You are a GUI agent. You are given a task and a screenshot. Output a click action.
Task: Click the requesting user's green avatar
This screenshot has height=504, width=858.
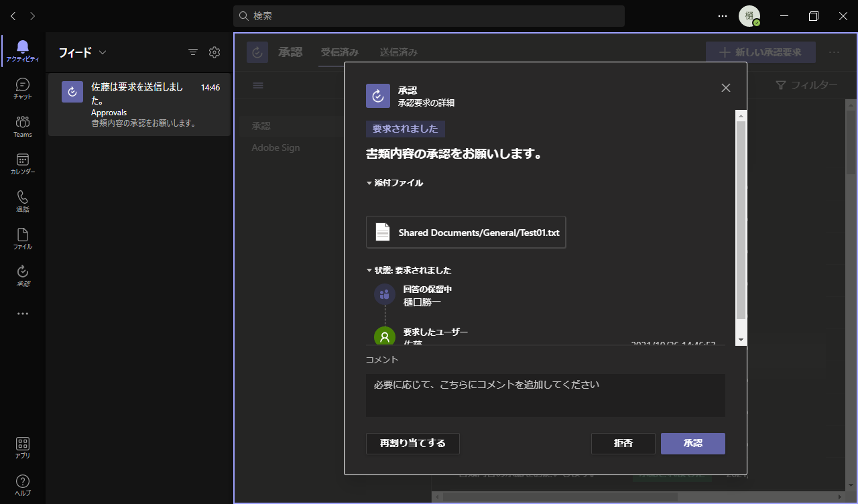click(385, 336)
